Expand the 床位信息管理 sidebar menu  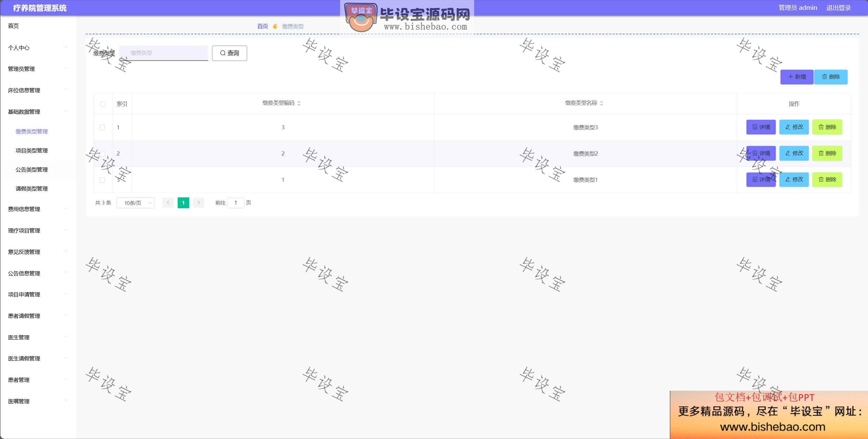(x=38, y=90)
